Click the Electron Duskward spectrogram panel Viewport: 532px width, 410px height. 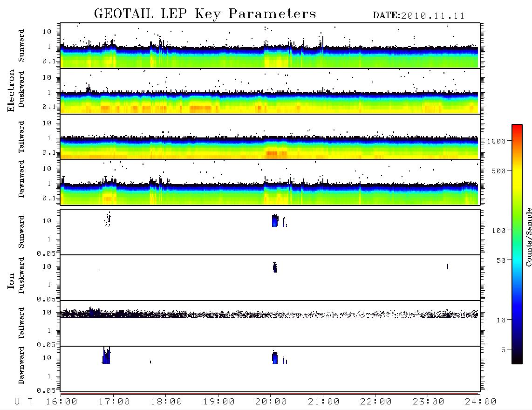point(270,91)
